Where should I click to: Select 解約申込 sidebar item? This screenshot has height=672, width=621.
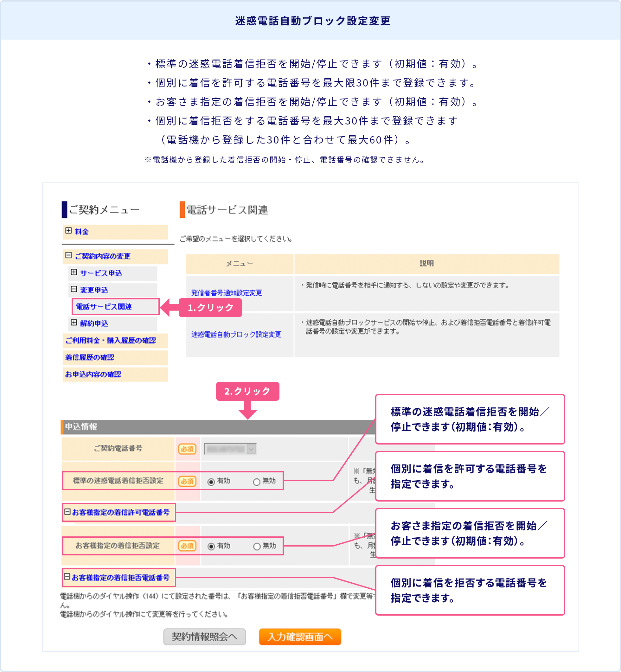(x=94, y=323)
